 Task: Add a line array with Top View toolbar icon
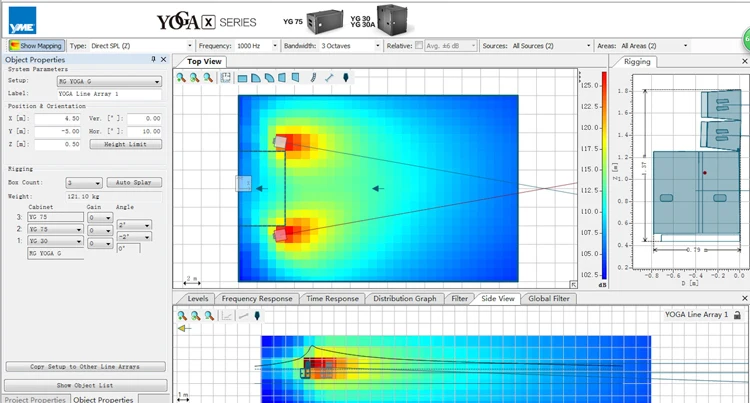pos(313,77)
